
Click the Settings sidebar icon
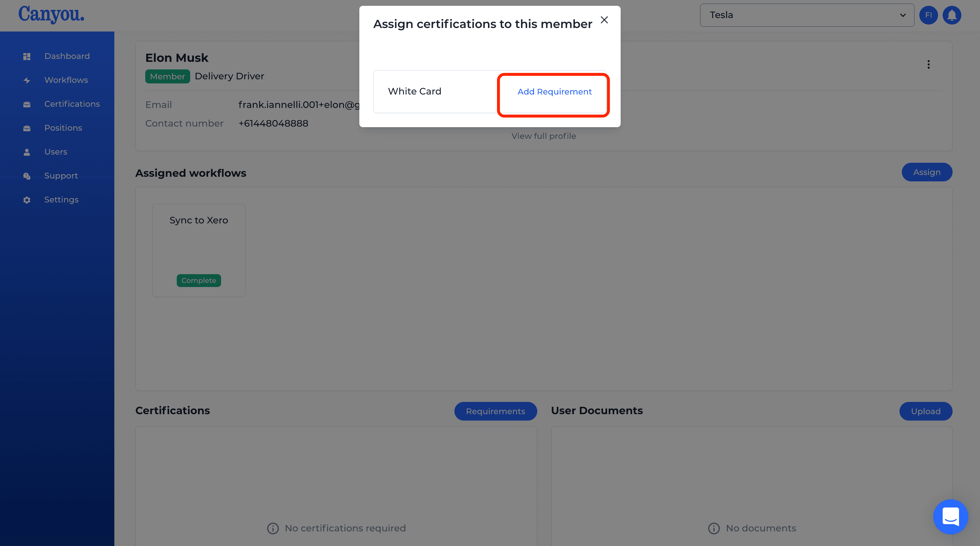26,200
